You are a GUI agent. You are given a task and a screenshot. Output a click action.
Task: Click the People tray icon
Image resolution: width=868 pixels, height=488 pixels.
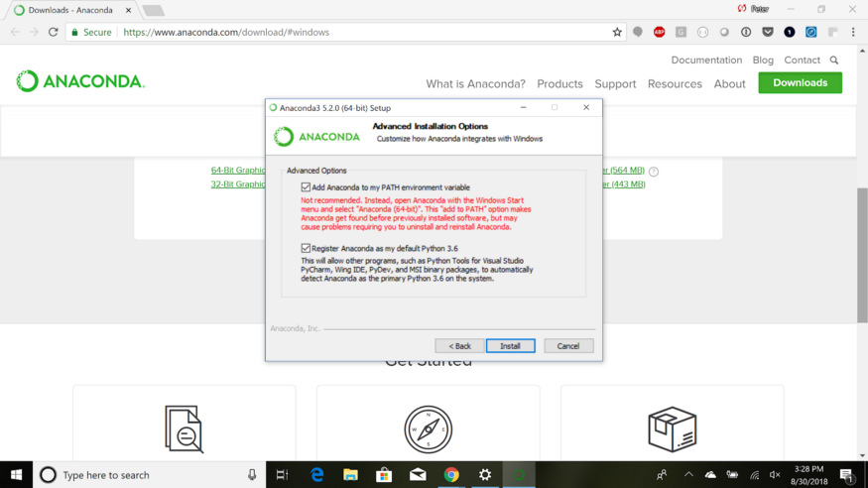click(662, 475)
